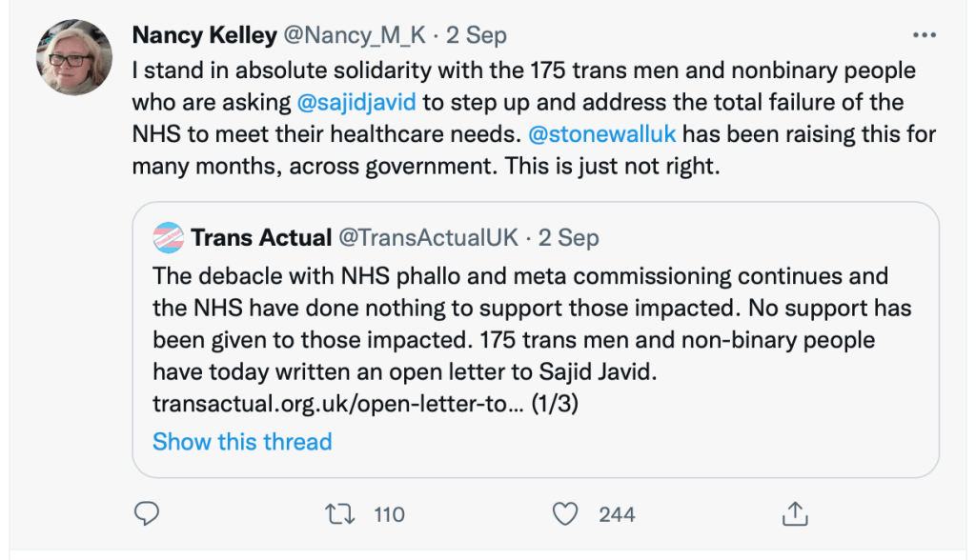976x560 pixels.
Task: Click the Trans Actual display name
Action: click(x=261, y=237)
